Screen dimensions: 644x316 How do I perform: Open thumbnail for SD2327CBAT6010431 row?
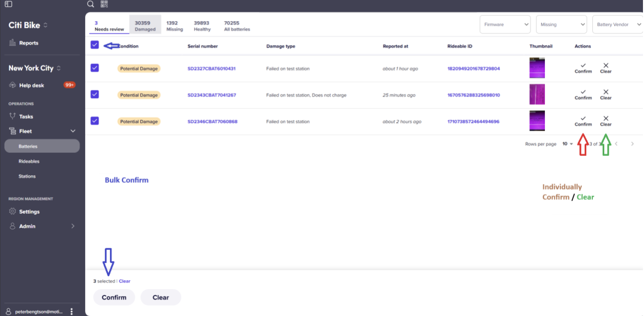point(537,68)
